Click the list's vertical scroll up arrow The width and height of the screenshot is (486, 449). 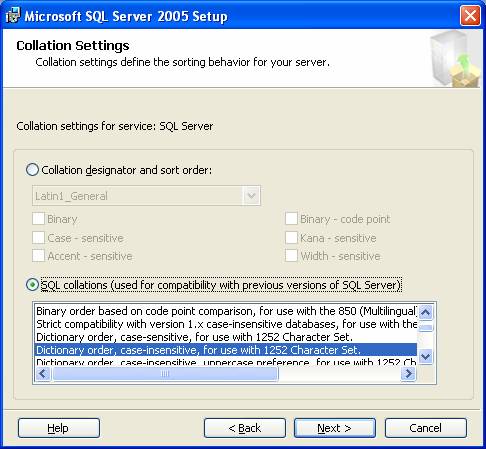click(425, 312)
